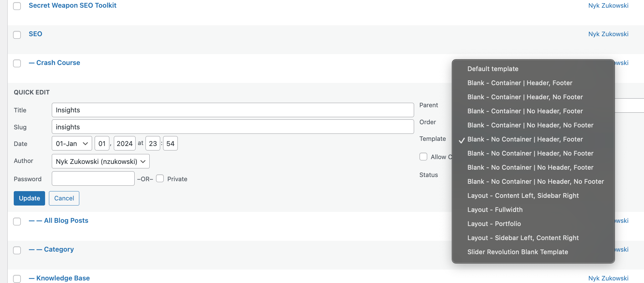Screen dimensions: 644x283
Task: Click author Nyk Zukowski in SEO row
Action: [x=608, y=34]
